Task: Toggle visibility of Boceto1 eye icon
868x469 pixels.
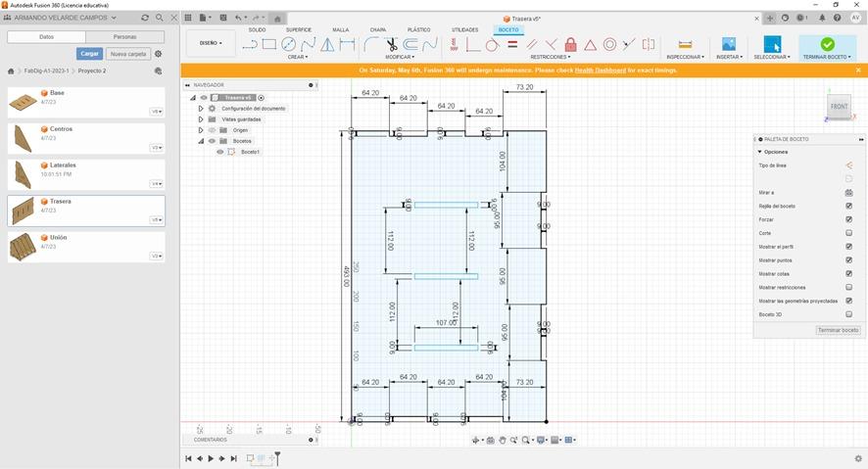Action: pyautogui.click(x=220, y=152)
